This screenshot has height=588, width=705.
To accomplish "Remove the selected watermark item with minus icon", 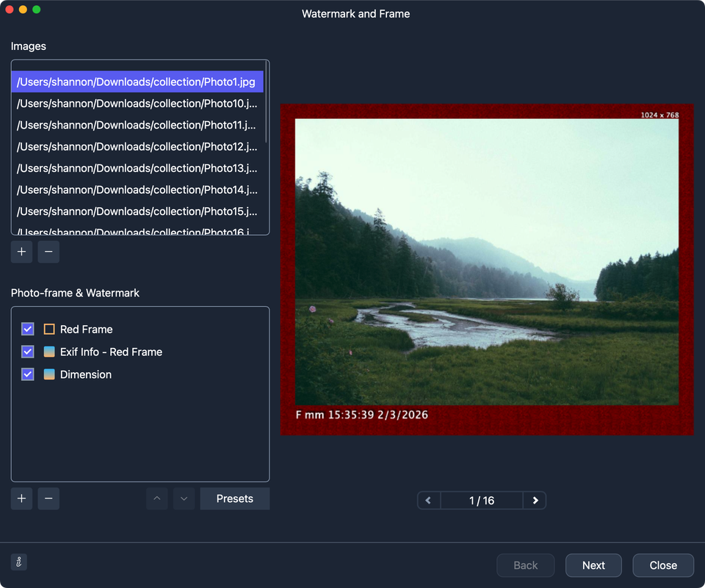I will (48, 498).
